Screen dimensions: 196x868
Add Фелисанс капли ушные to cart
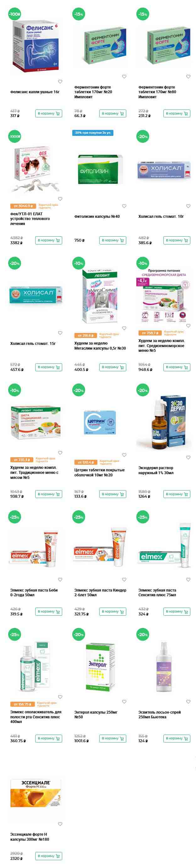click(49, 114)
